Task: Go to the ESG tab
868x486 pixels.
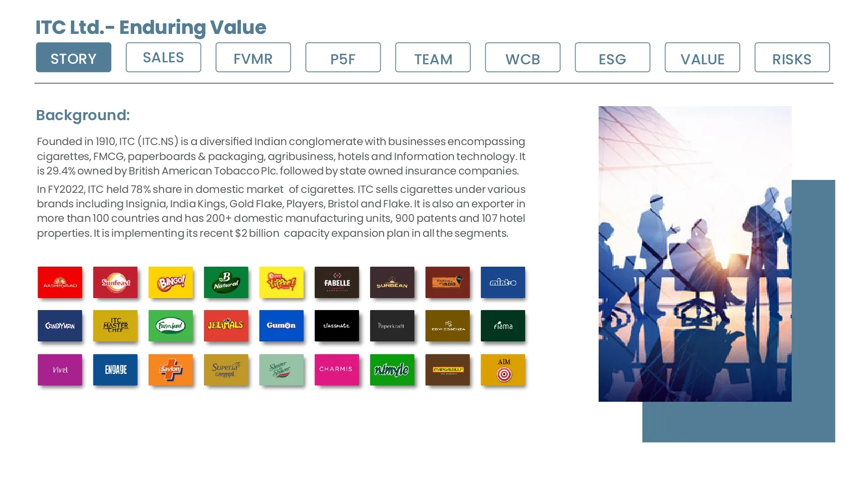Action: point(612,57)
